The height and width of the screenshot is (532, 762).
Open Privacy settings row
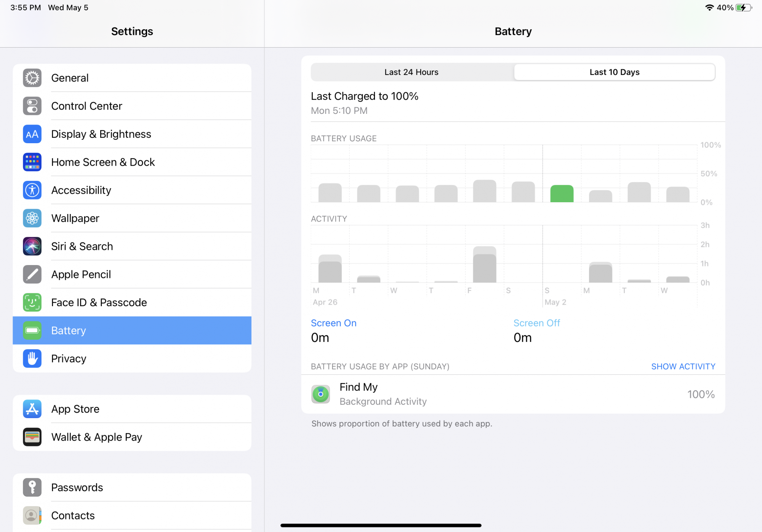132,359
